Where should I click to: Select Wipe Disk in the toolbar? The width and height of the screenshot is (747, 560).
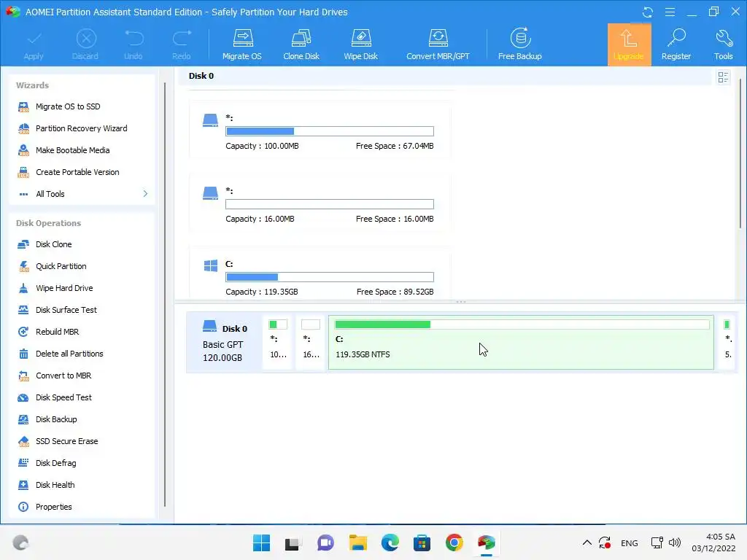[x=360, y=44]
